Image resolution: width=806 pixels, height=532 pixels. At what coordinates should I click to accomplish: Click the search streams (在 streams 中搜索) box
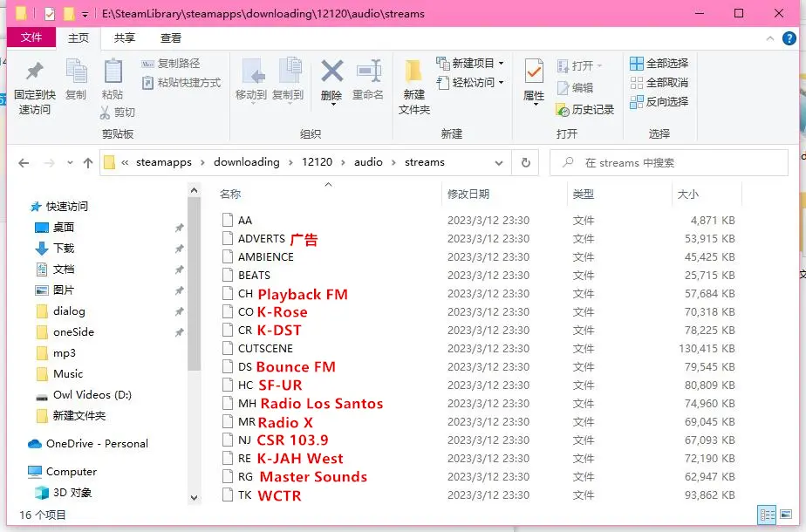coord(669,163)
